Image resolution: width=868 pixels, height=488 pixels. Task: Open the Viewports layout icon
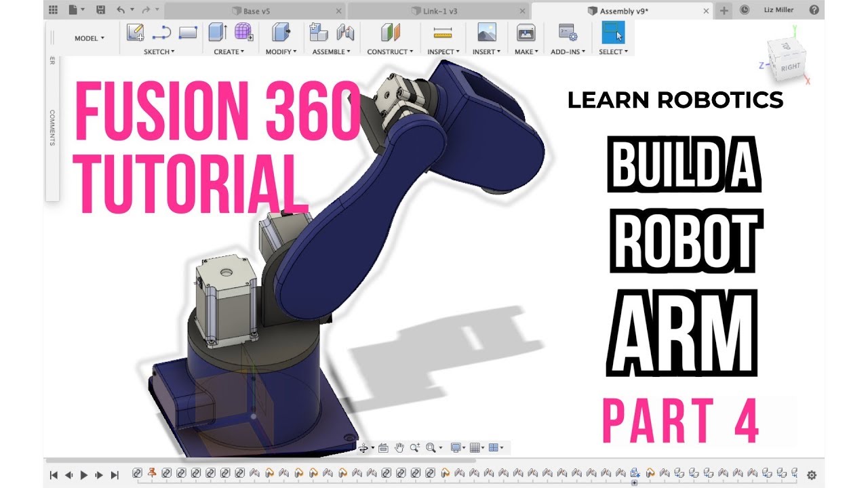494,448
